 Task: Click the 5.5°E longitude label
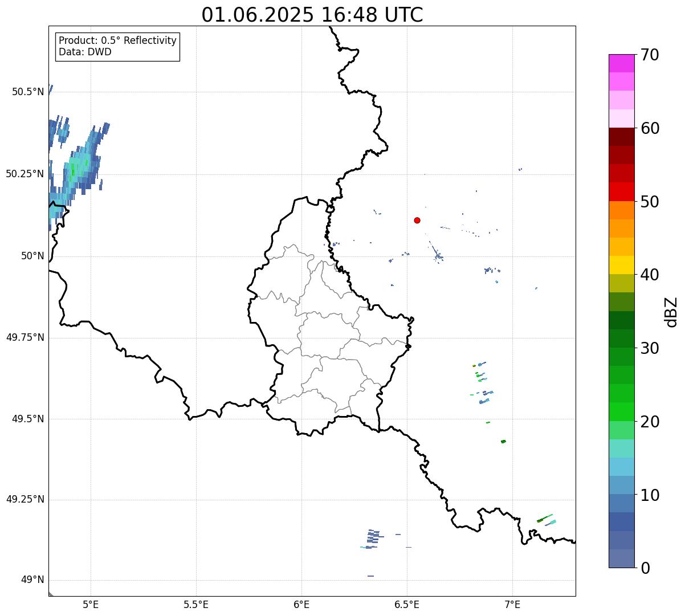coord(196,605)
